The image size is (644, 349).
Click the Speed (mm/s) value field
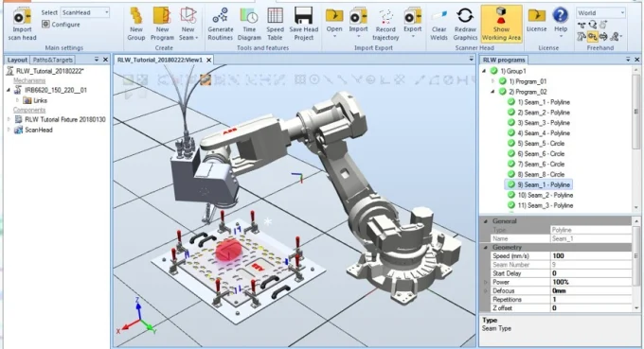point(591,256)
